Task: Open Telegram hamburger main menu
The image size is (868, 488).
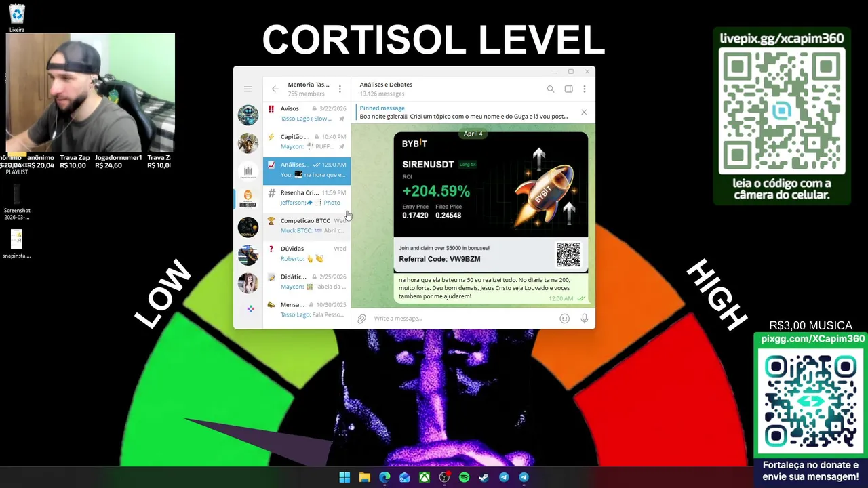Action: pos(248,89)
